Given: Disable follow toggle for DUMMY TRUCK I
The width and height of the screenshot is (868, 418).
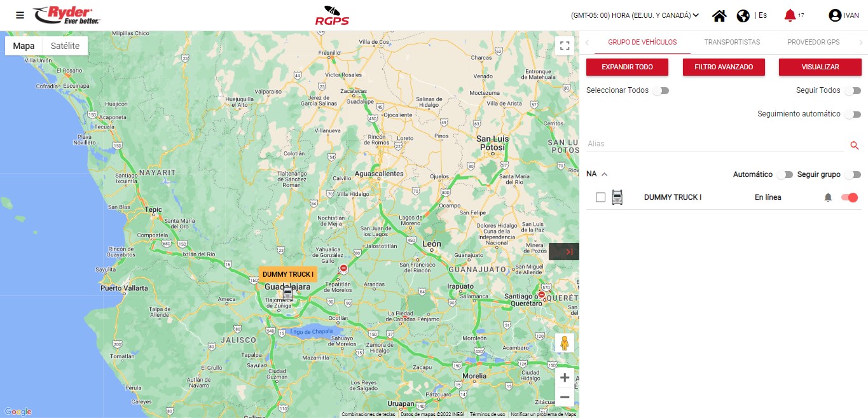Looking at the screenshot, I should coord(850,198).
